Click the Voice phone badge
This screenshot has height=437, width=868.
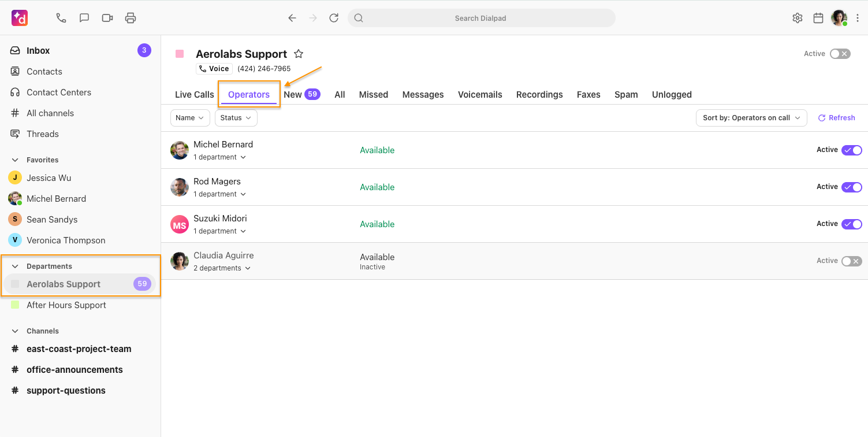pos(214,69)
